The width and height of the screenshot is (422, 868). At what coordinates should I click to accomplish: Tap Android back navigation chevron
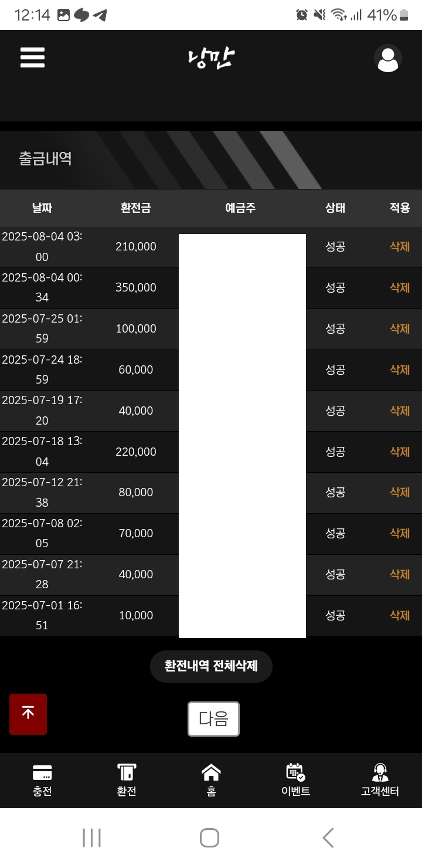pos(328,838)
